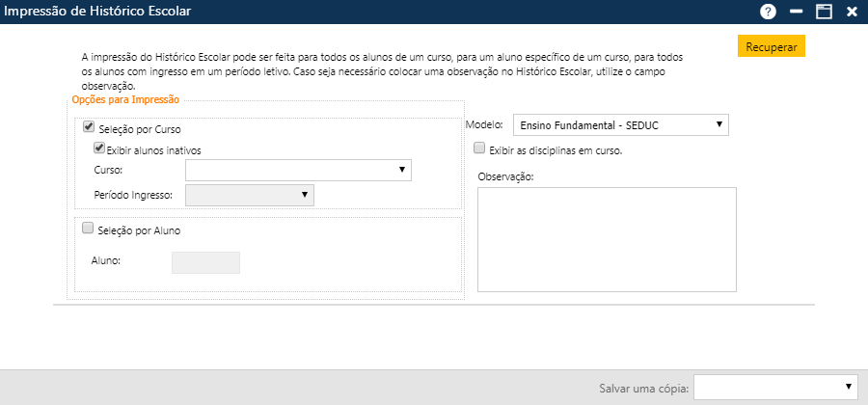Open the help question mark icon
Viewport: 868px width, 405px height.
click(x=768, y=12)
